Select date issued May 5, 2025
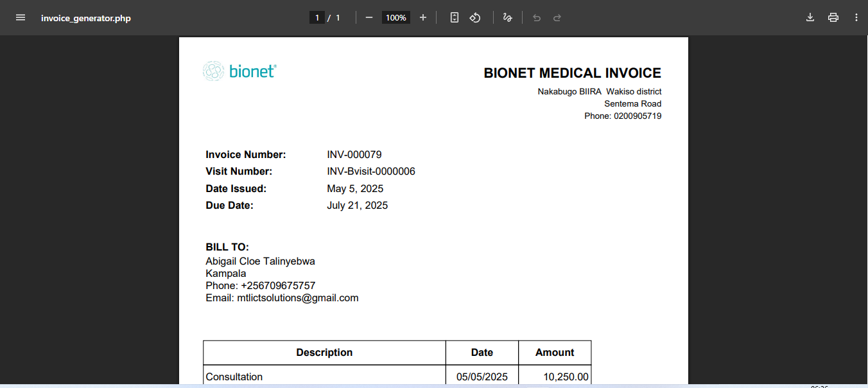Image resolution: width=868 pixels, height=388 pixels. pos(355,189)
